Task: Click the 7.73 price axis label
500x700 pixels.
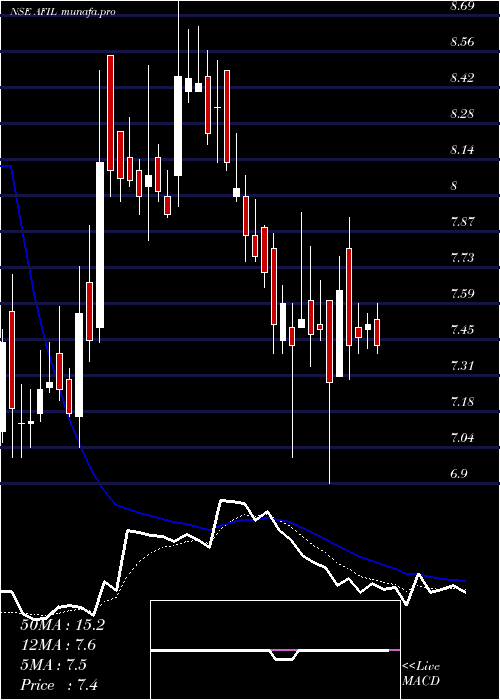Action: click(462, 258)
